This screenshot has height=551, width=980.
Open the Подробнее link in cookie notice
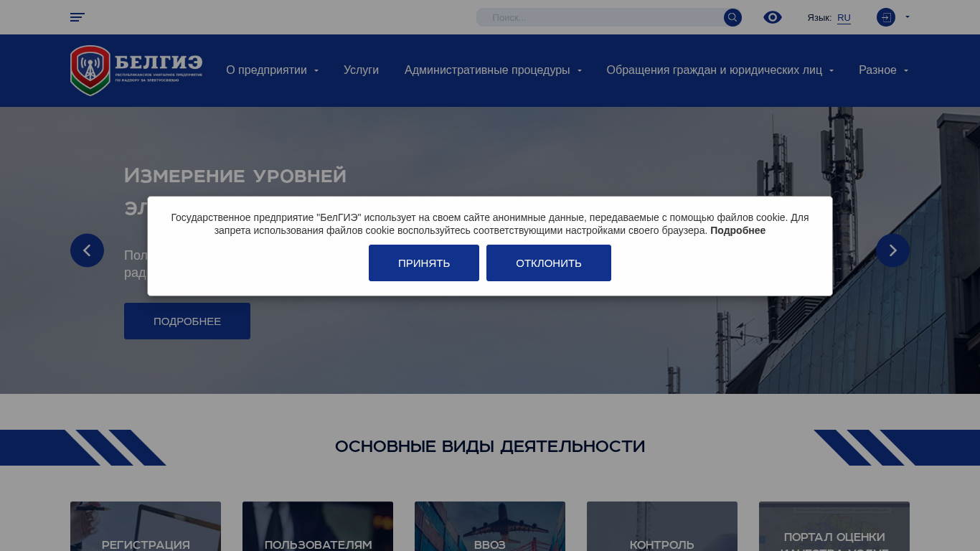click(x=738, y=230)
